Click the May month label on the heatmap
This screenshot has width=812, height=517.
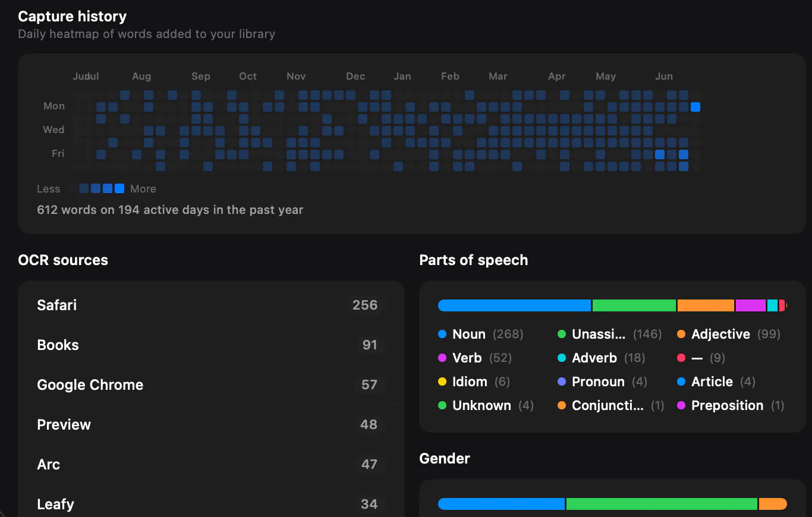pos(606,76)
